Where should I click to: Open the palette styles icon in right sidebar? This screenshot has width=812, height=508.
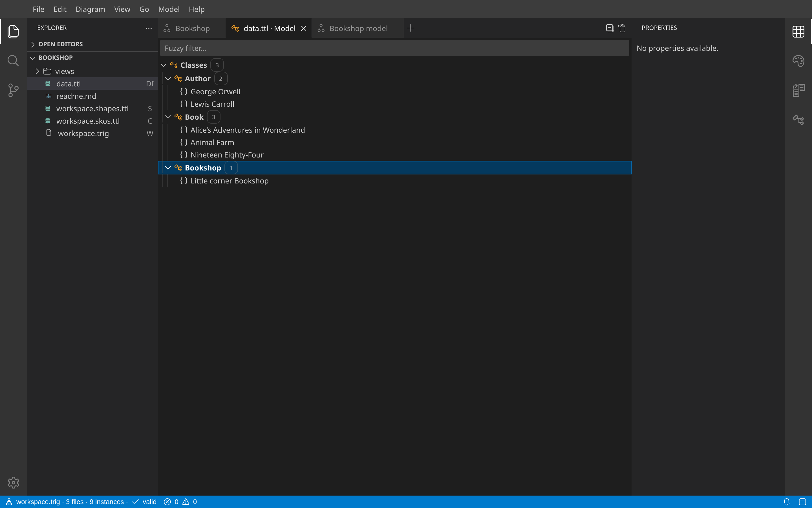798,61
